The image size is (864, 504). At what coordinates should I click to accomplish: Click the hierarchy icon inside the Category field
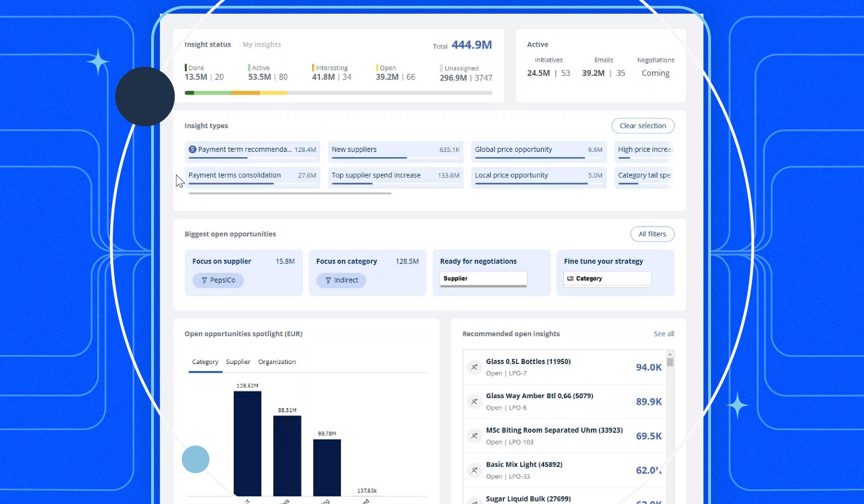[571, 278]
